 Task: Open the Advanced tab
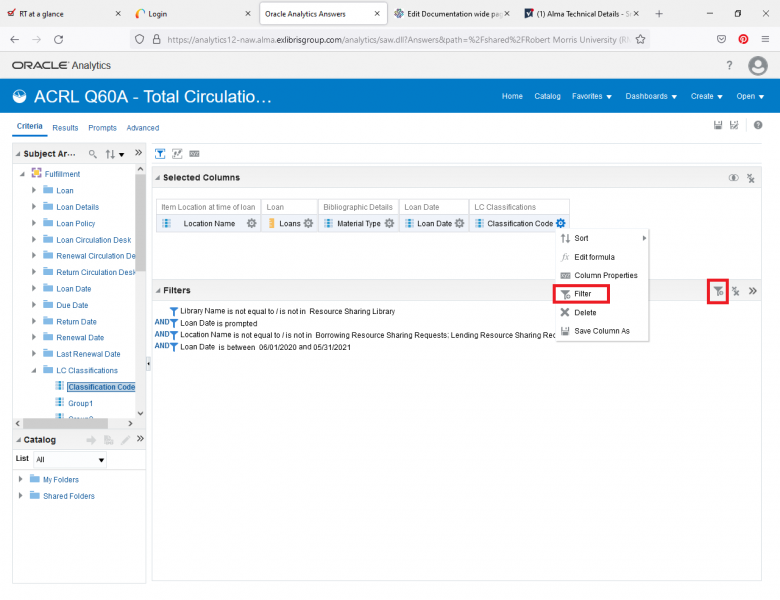click(x=143, y=128)
